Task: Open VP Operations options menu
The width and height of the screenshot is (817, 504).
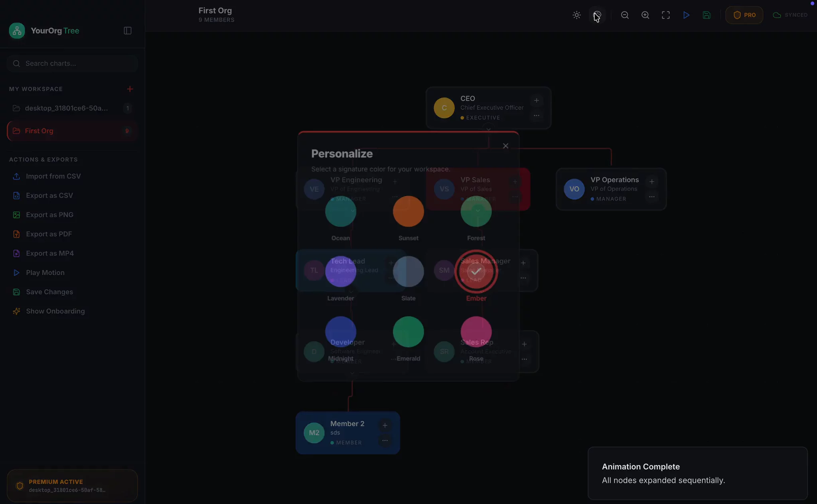Action: coord(651,197)
